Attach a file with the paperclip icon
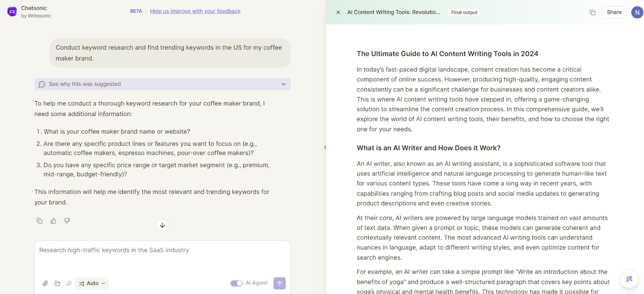644x294 pixels. (45, 283)
